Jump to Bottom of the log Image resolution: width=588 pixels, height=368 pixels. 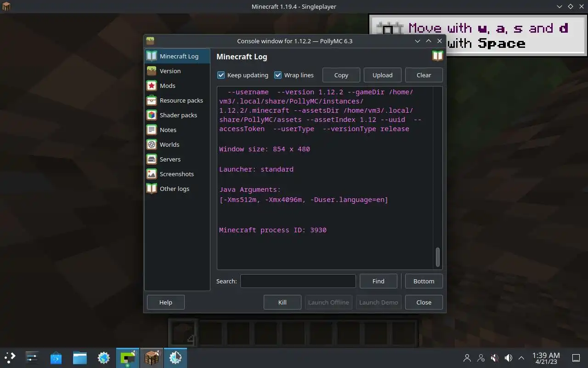point(424,281)
